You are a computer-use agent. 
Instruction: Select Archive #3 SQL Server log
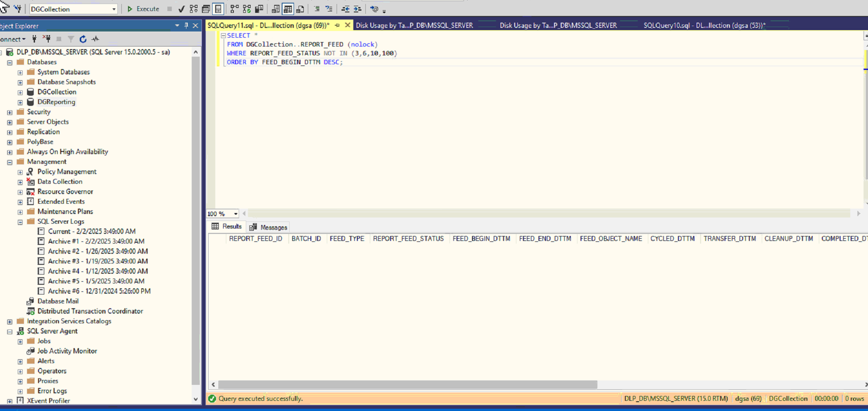tap(97, 261)
